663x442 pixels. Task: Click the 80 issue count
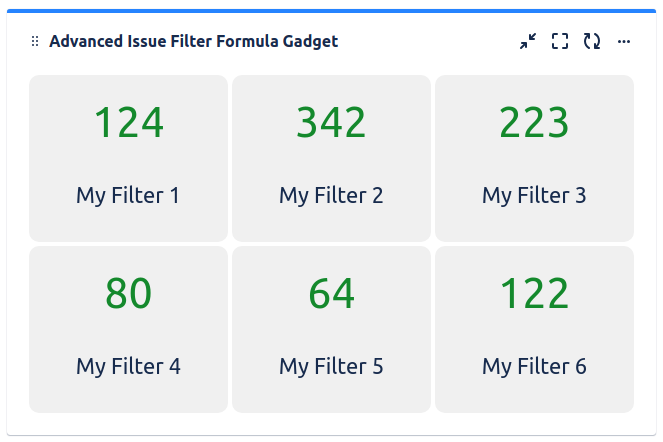[128, 294]
